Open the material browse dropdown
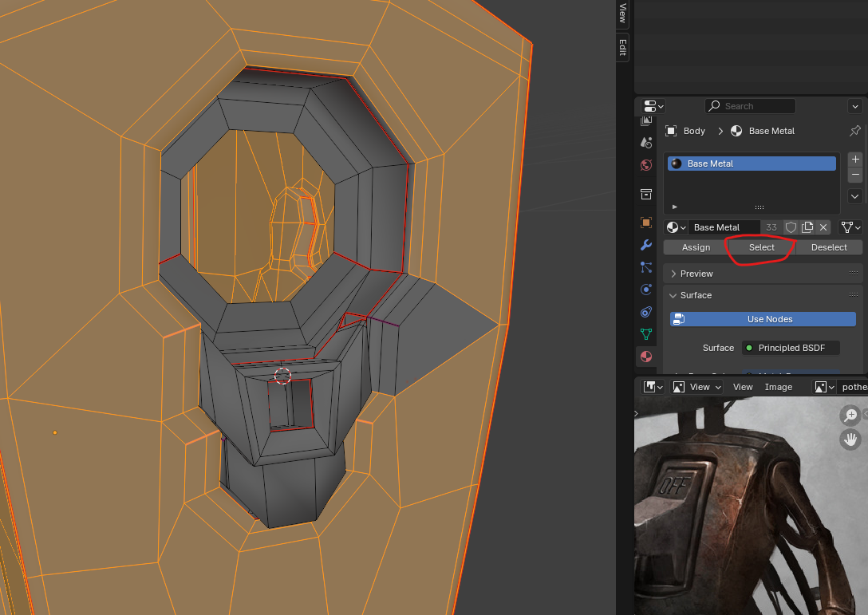868x615 pixels. [x=677, y=227]
